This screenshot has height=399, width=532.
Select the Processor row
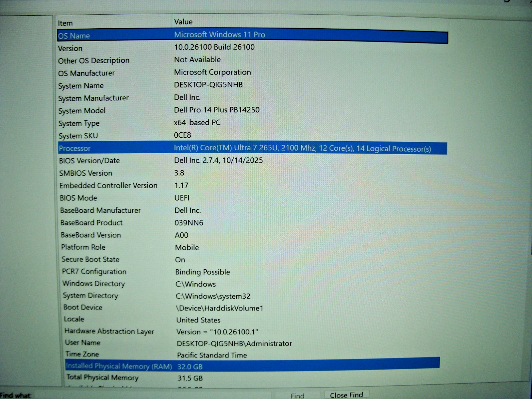tap(75, 148)
